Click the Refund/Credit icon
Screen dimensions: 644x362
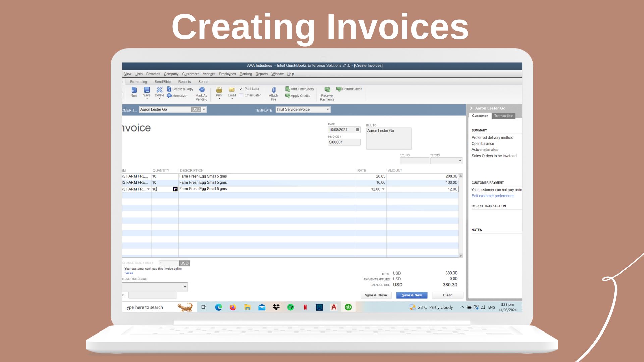tap(339, 89)
